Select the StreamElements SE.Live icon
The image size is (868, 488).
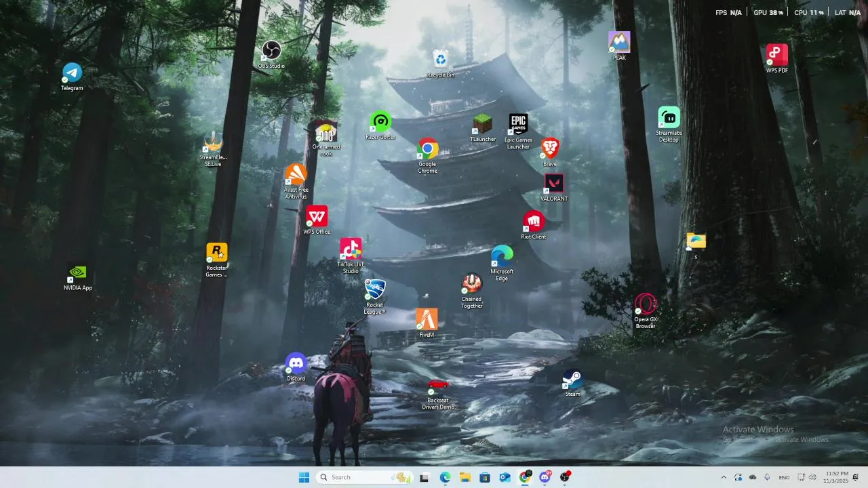213,149
